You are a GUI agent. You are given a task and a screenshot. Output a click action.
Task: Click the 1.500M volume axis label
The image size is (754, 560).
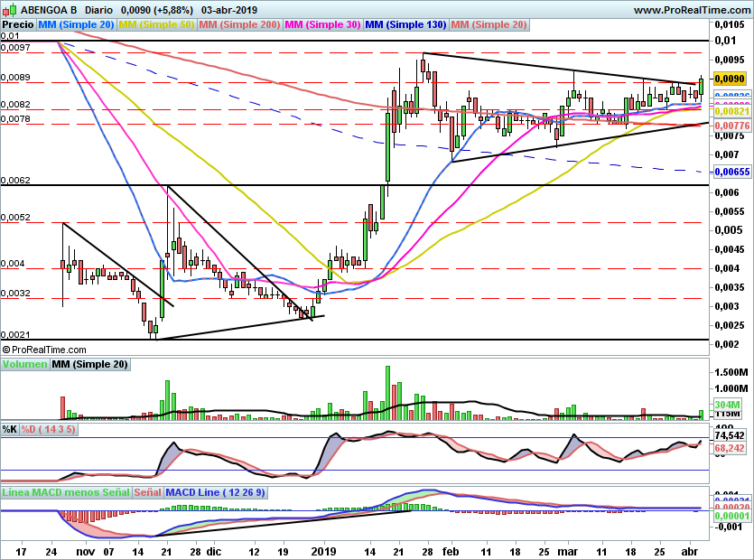[x=731, y=372]
